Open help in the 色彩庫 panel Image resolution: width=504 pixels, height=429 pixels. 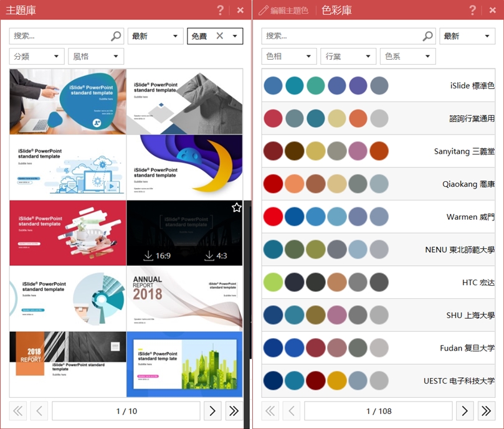(472, 11)
